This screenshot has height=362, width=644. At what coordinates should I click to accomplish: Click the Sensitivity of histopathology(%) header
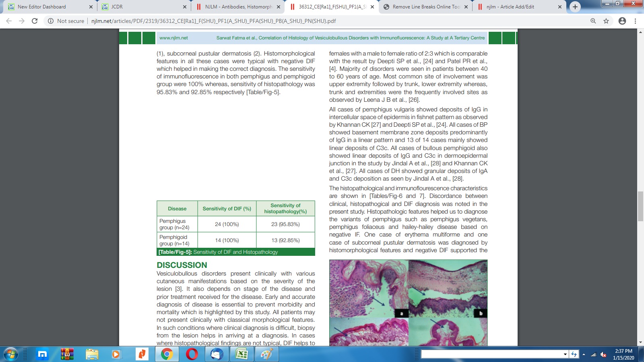(x=285, y=208)
